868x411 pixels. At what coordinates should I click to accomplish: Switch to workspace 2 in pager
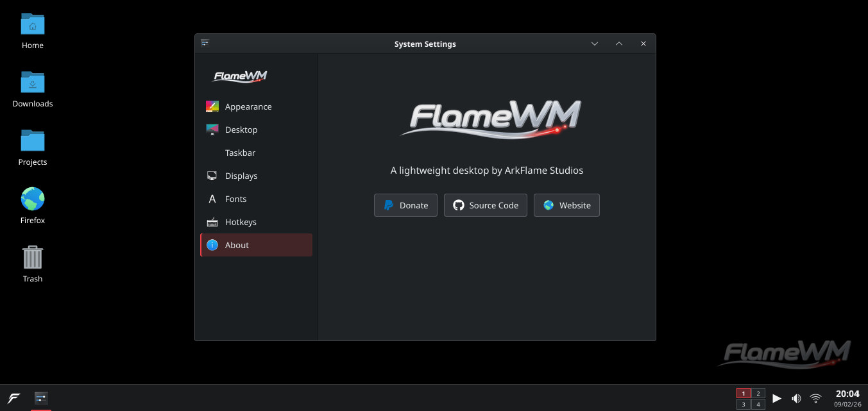tap(758, 394)
